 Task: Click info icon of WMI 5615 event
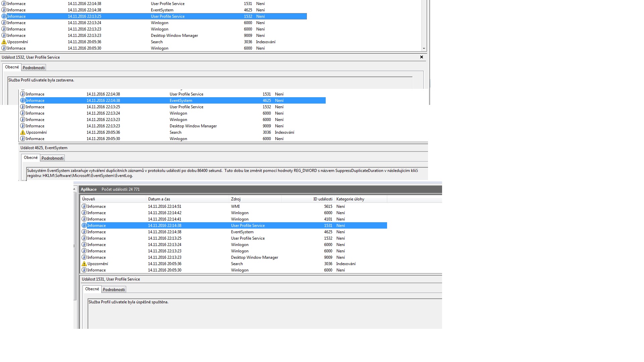[84, 206]
